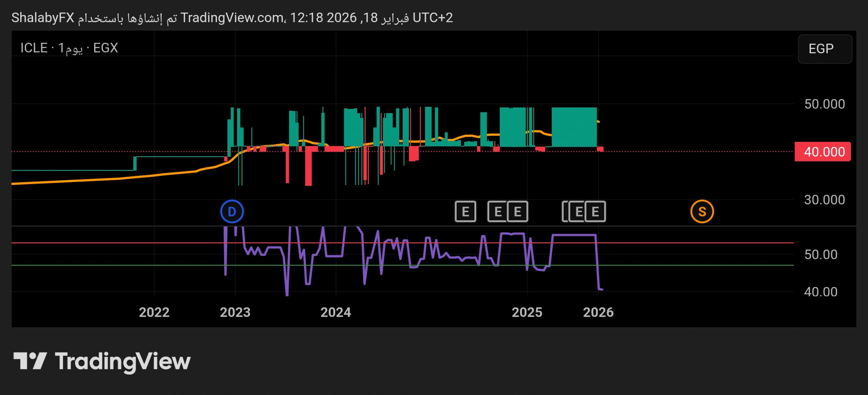Click the TradingView.com text in header
This screenshot has width=868, height=395.
click(x=232, y=18)
